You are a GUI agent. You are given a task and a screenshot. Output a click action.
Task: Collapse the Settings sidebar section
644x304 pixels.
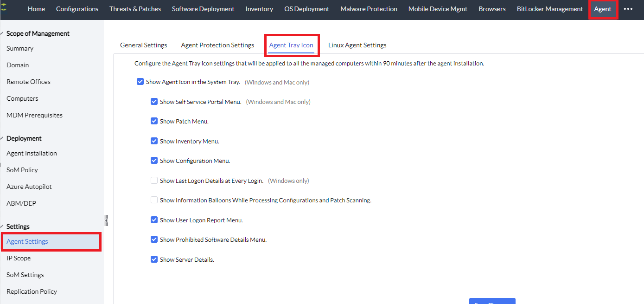click(x=2, y=226)
